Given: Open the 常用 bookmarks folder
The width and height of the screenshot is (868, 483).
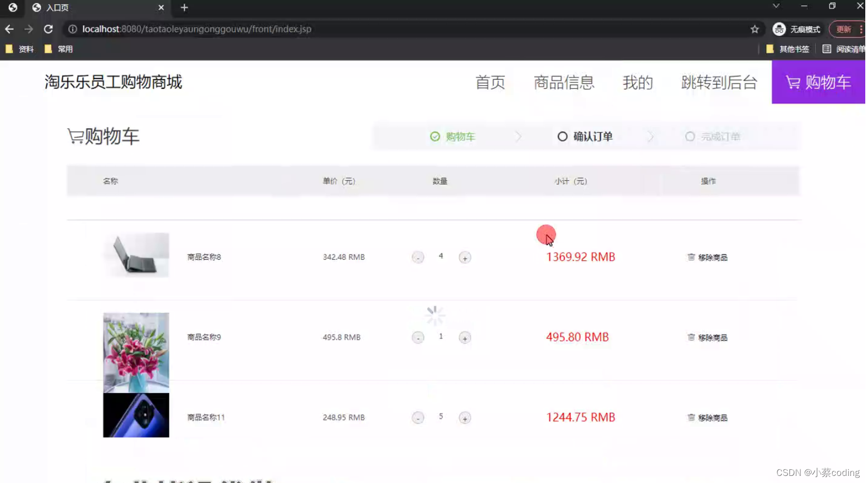Looking at the screenshot, I should tap(58, 49).
